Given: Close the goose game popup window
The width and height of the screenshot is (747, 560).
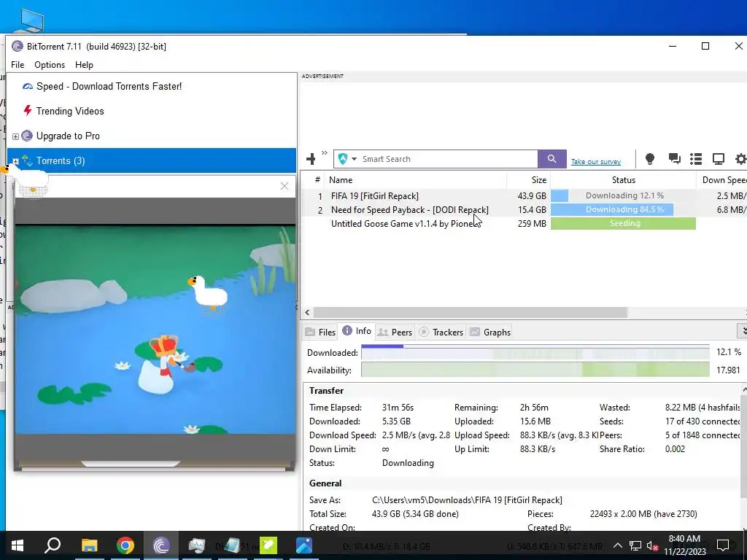Looking at the screenshot, I should click(285, 186).
